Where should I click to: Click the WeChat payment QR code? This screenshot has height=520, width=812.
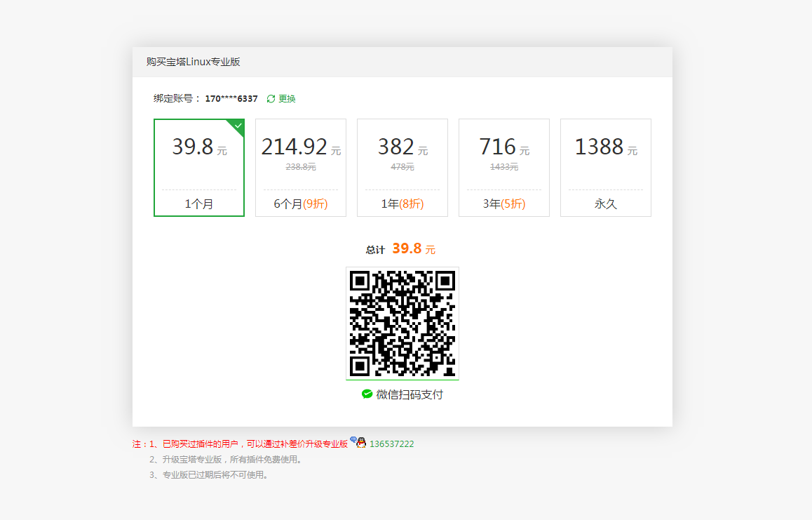point(402,324)
